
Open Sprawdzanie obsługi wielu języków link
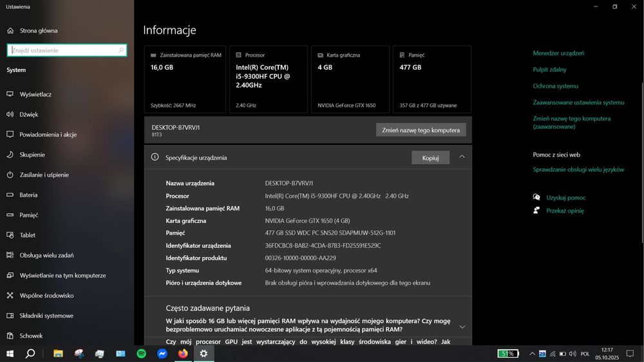point(578,169)
